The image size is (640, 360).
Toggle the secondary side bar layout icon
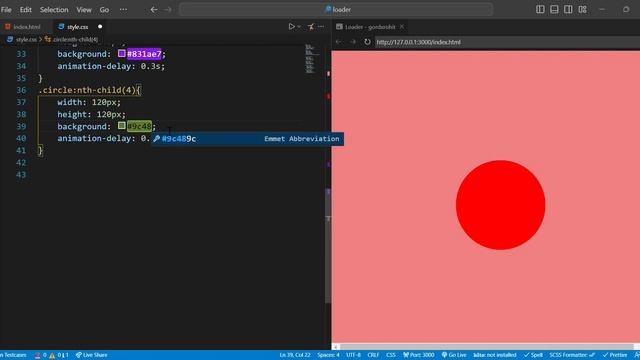click(568, 9)
